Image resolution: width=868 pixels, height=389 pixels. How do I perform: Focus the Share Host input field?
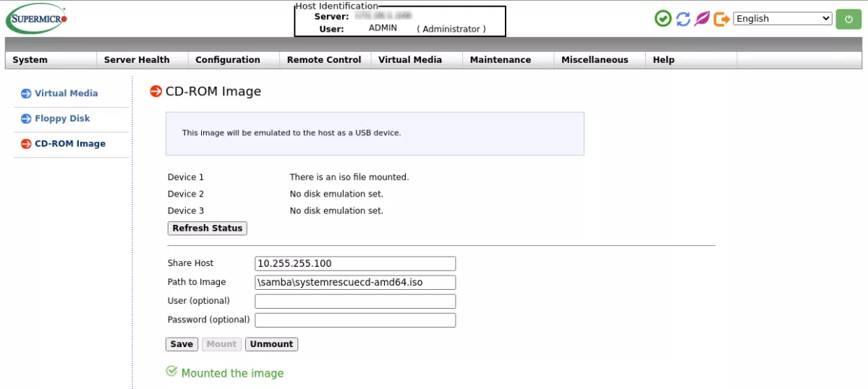click(x=356, y=263)
